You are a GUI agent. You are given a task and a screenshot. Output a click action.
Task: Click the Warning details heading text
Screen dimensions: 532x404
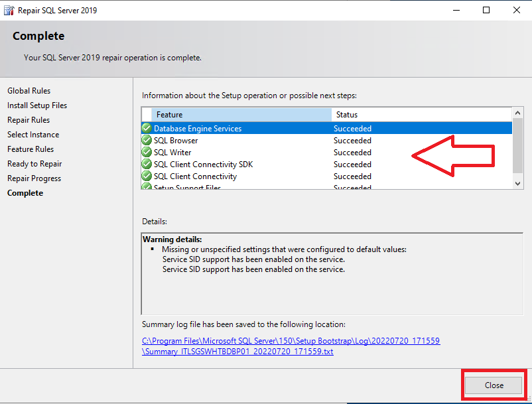[x=172, y=239]
